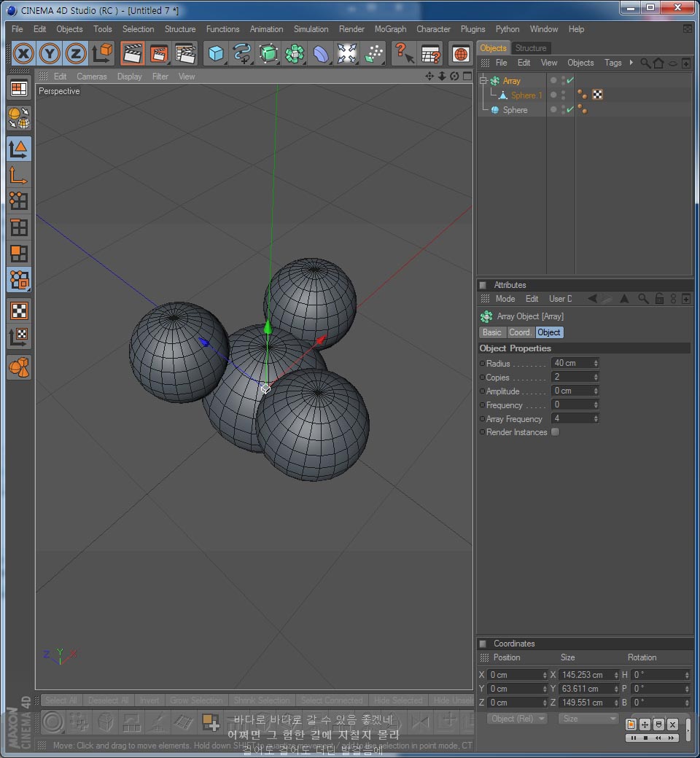Open the MoGraph menu
The height and width of the screenshot is (758, 700).
(x=390, y=29)
